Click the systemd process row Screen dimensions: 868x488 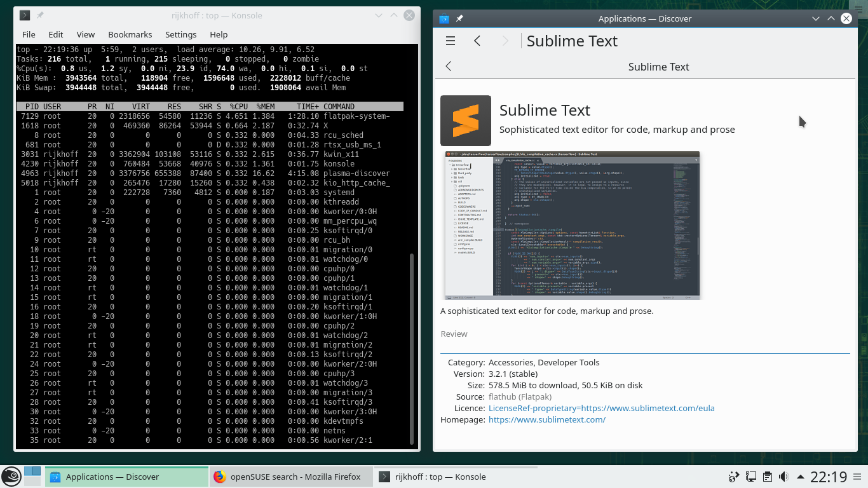(210, 193)
